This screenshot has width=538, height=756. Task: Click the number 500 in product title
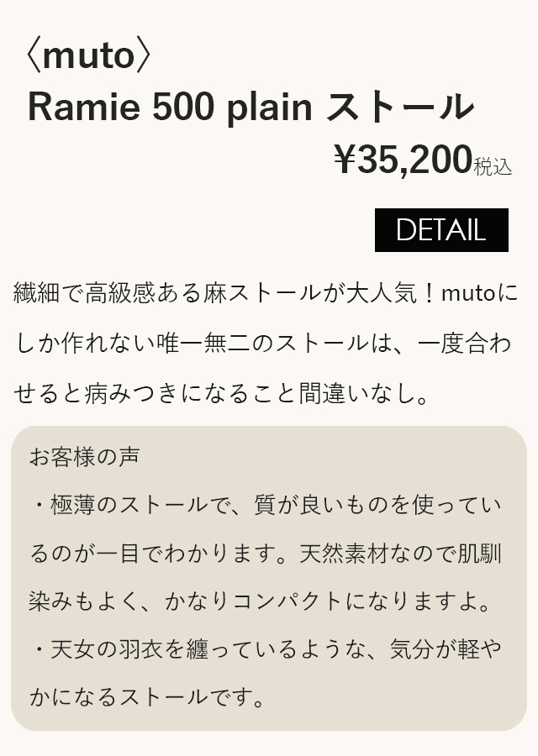tap(183, 106)
